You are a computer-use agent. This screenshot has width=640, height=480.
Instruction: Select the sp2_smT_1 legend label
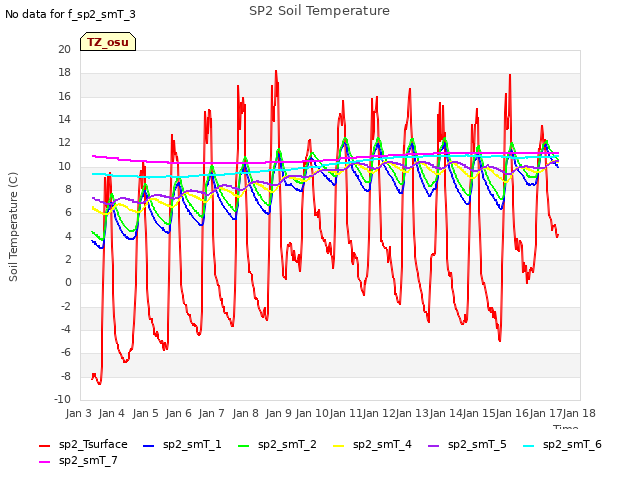pyautogui.click(x=192, y=444)
